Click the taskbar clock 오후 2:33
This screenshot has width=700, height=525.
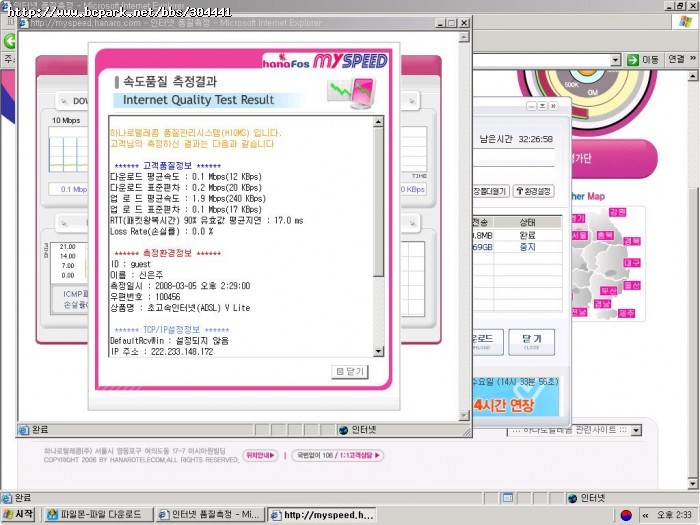(x=672, y=515)
